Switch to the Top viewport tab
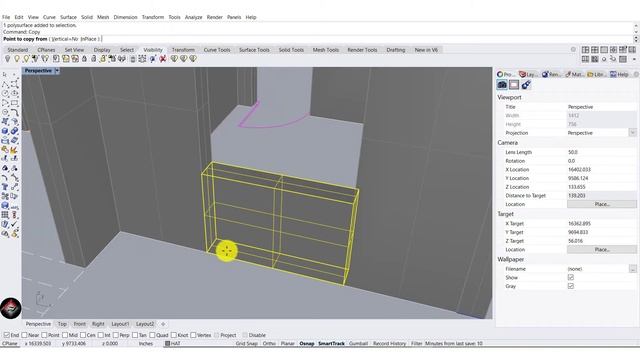Image resolution: width=640 pixels, height=360 pixels. [x=62, y=324]
